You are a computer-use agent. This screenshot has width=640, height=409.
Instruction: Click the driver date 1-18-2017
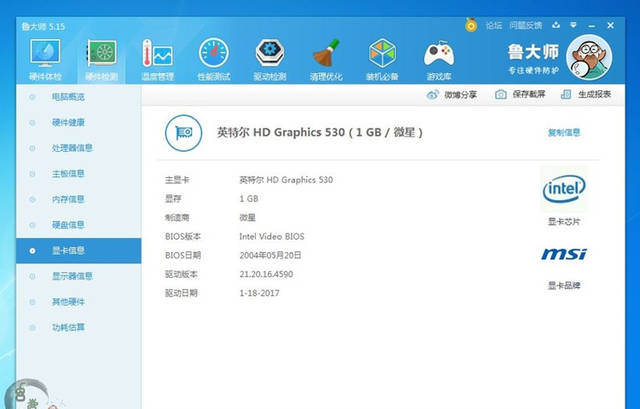(x=259, y=293)
